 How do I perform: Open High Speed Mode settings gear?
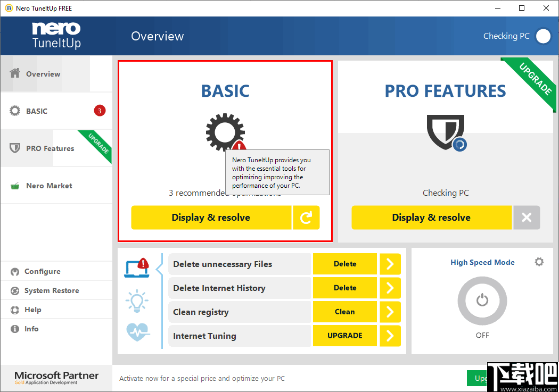coord(539,262)
